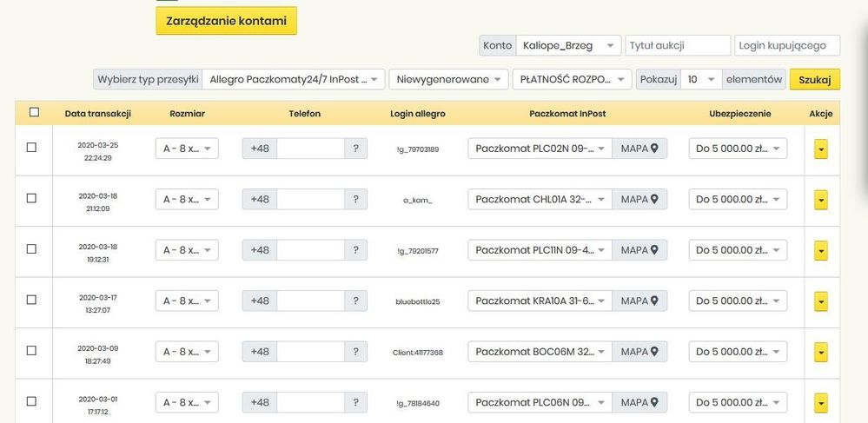Open MAPA for Paczkomat PLC11N row
The image size is (868, 423).
coord(639,250)
